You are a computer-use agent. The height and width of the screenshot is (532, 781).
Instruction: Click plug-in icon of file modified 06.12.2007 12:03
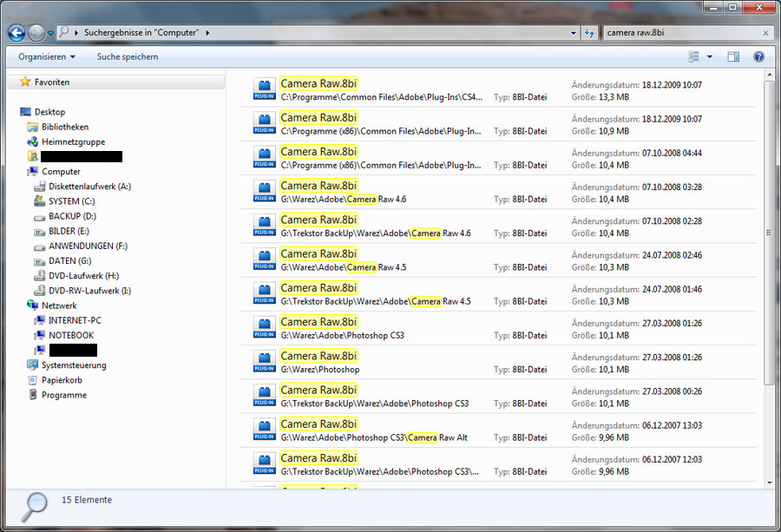click(264, 463)
